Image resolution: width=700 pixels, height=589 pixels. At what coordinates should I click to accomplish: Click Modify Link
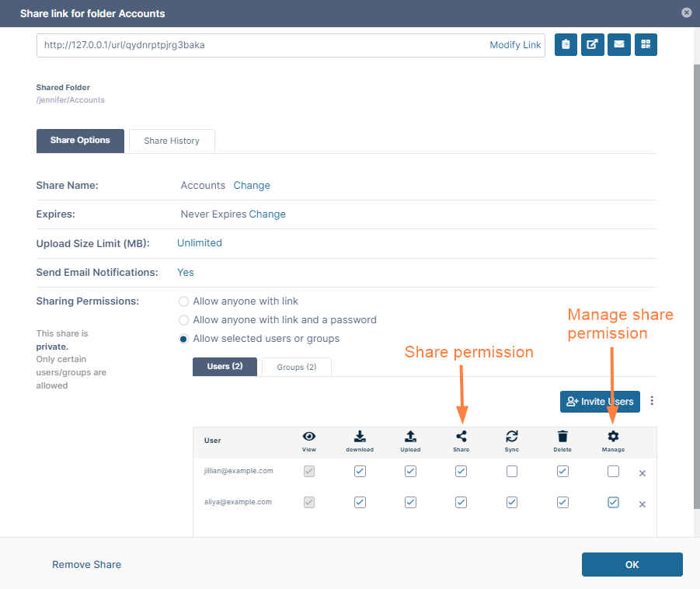click(x=515, y=45)
